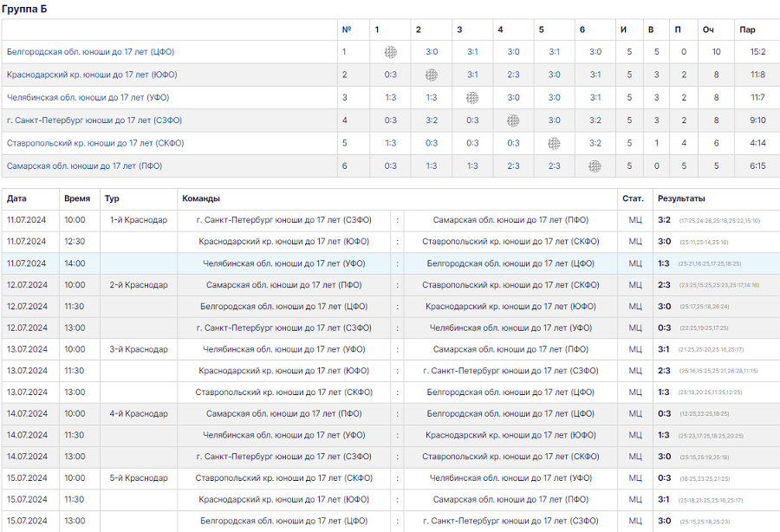Viewport: 780px width, 532px height.
Task: Open Самарская обл. team link in standings
Action: (x=84, y=166)
